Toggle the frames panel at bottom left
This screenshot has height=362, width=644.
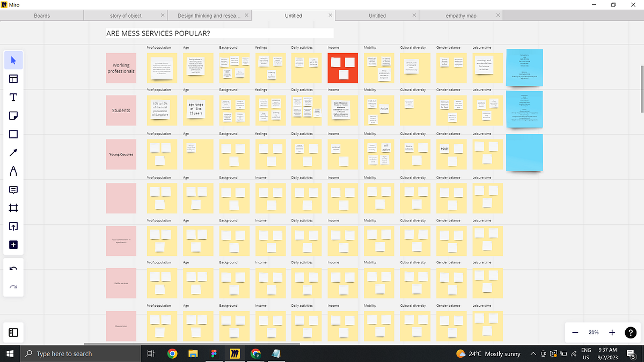[x=13, y=333]
